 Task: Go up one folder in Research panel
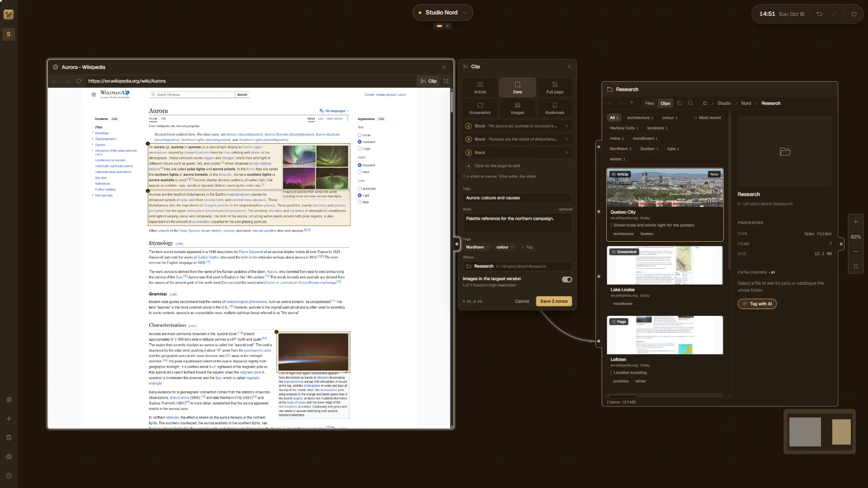click(x=631, y=103)
